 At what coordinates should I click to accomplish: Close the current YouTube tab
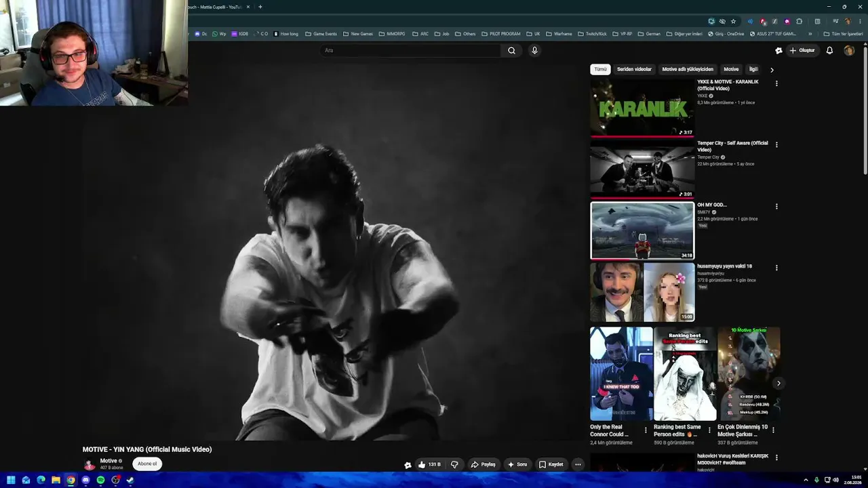(x=248, y=7)
